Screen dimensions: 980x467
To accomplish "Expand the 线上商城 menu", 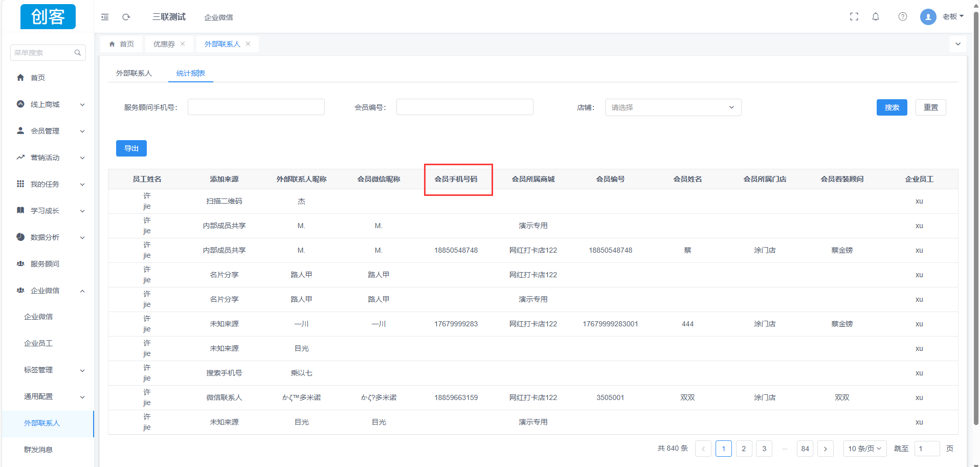I will coord(48,104).
